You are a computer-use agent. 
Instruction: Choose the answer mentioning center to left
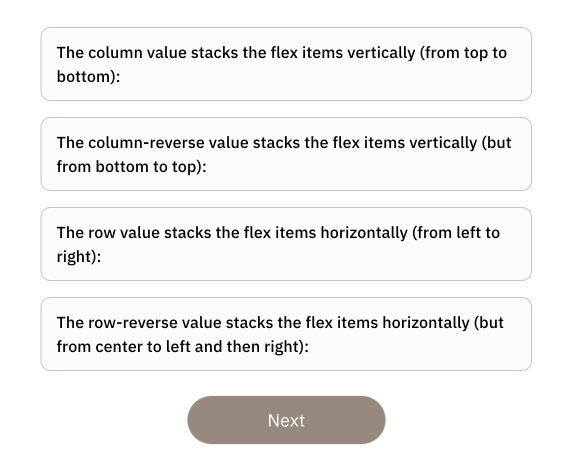click(x=286, y=334)
